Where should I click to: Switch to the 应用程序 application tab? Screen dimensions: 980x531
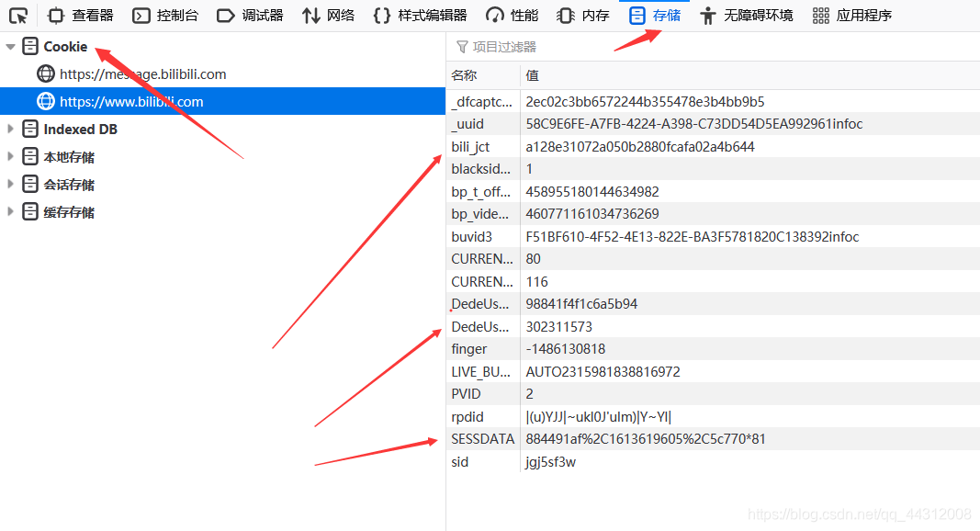coord(852,15)
